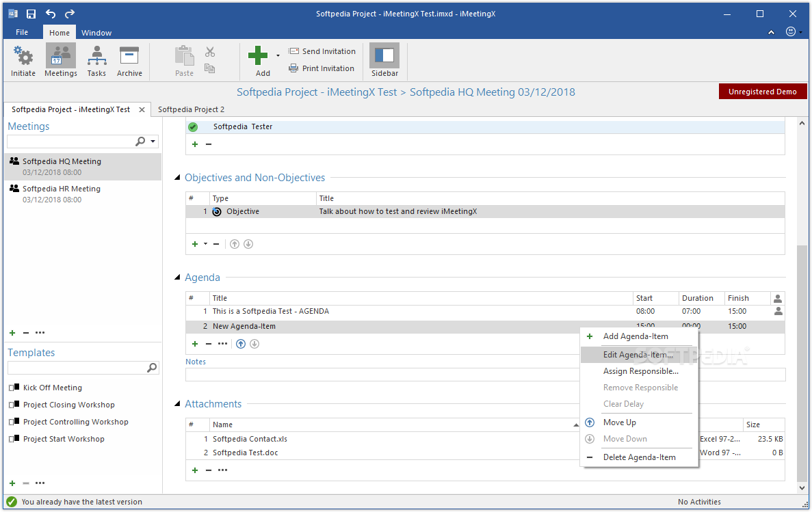The width and height of the screenshot is (812, 512).
Task: Open the File menu
Action: (22, 32)
